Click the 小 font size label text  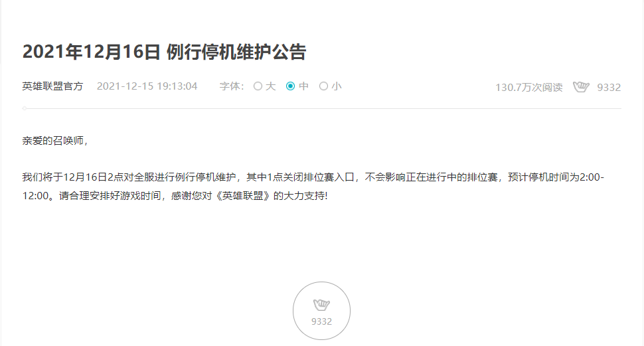337,86
